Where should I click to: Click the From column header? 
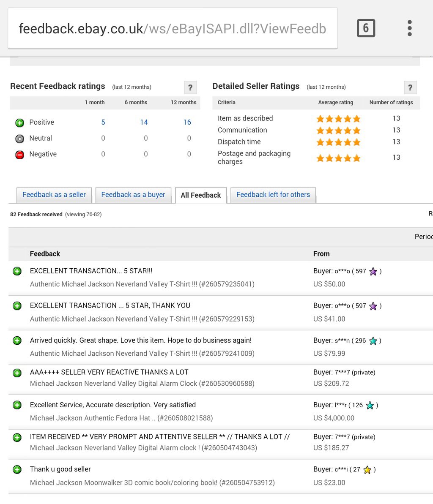point(321,254)
